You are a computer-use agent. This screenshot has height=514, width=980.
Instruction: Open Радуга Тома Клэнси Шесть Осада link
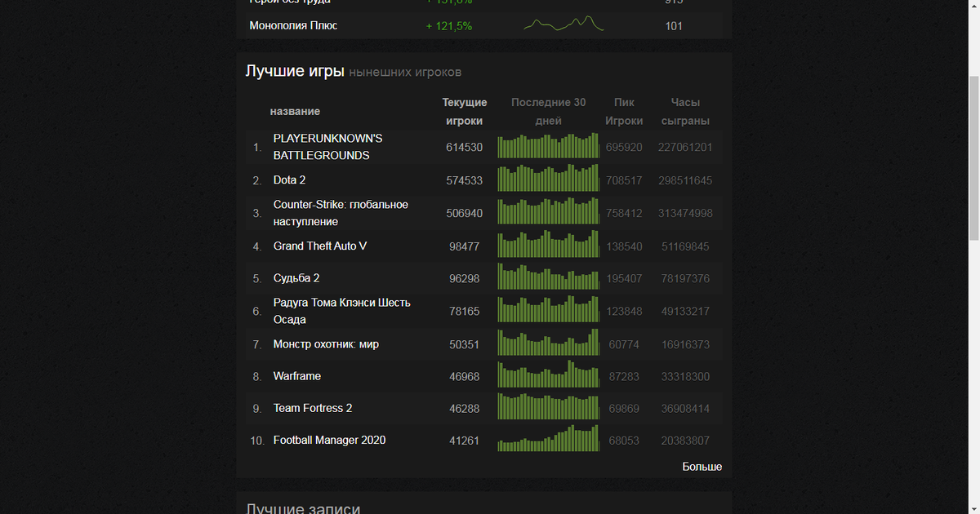pyautogui.click(x=342, y=311)
